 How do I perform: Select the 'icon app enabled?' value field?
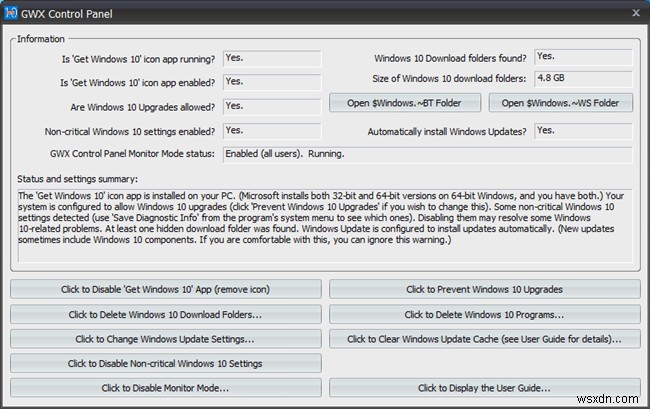coord(272,82)
